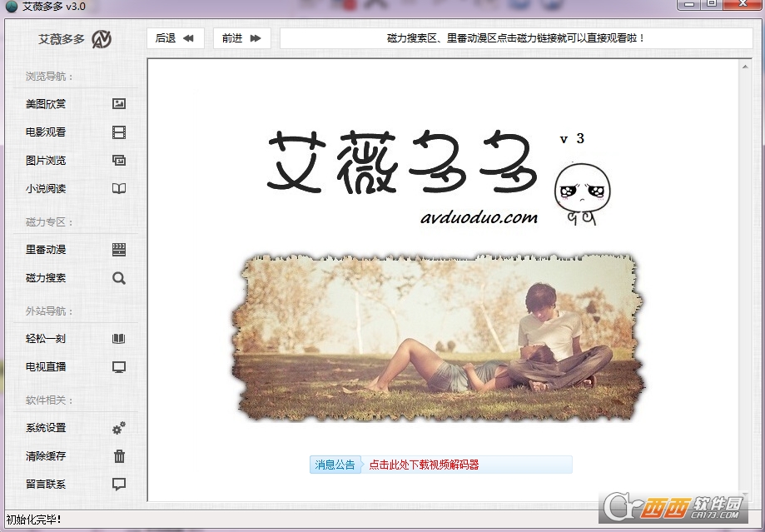Click the book icon beside 轻松一刻
This screenshot has width=765, height=532.
coord(119,339)
